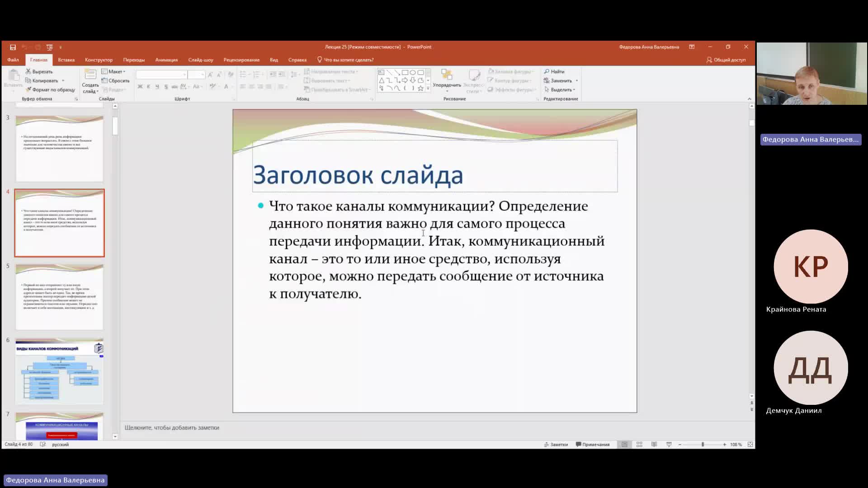This screenshot has width=868, height=488.
Task: Select slide 3 thumbnail
Action: (x=60, y=148)
